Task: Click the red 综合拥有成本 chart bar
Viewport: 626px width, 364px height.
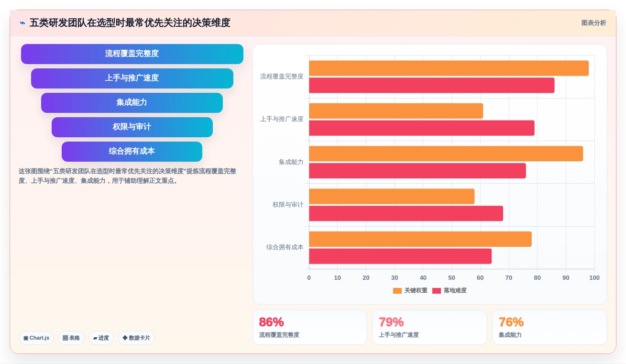Action: 400,256
